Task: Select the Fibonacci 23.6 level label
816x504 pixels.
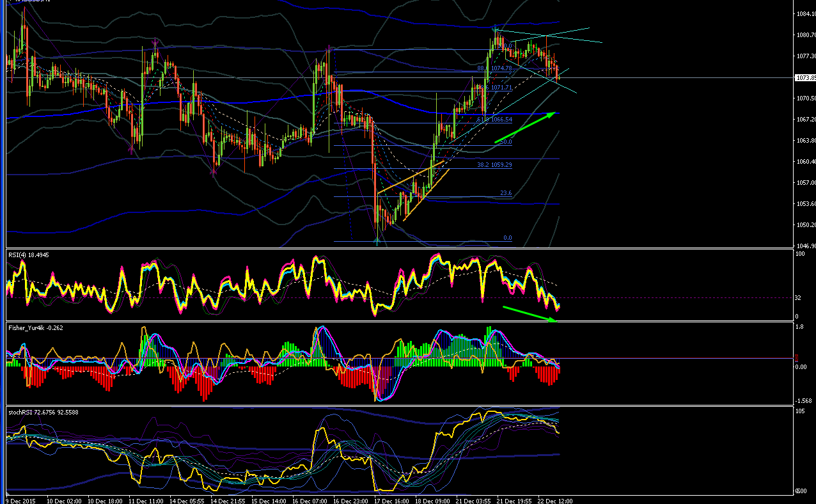Action: (x=506, y=193)
